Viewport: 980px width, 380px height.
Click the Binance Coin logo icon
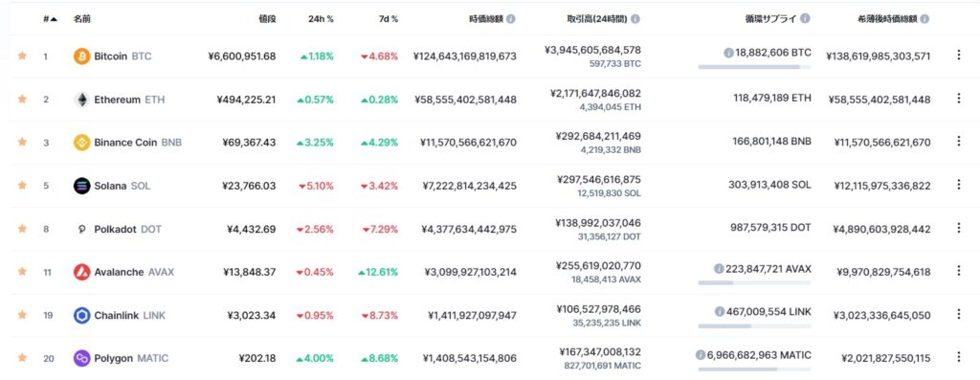[82, 143]
